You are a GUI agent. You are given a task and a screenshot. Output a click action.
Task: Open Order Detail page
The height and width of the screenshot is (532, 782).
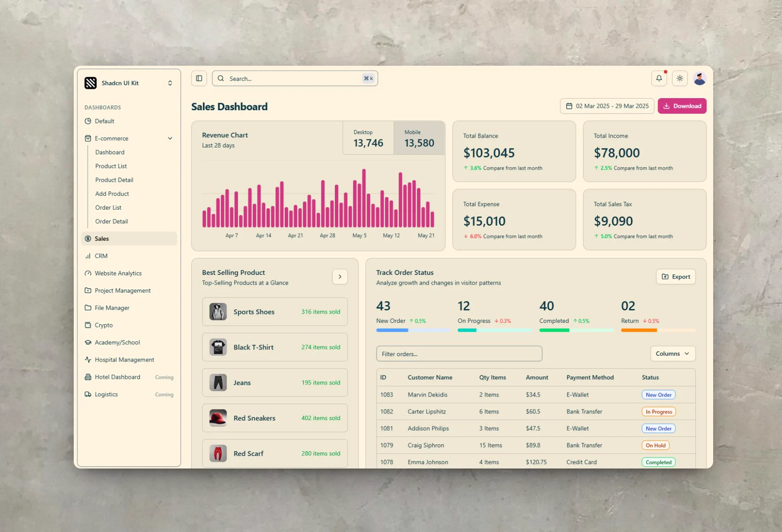pyautogui.click(x=111, y=221)
